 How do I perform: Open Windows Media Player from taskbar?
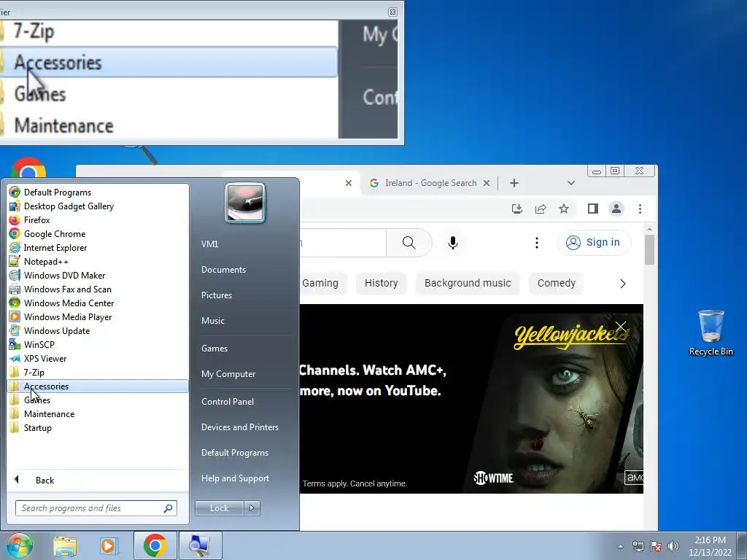pos(109,545)
